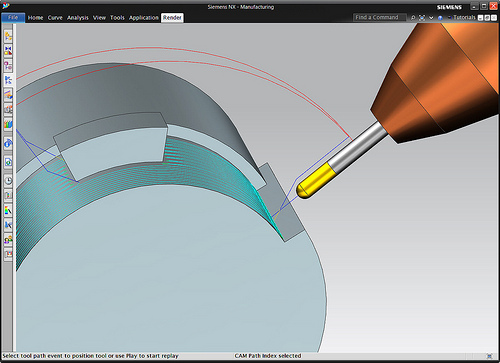Switch to the Analysis ribbon tab

78,18
